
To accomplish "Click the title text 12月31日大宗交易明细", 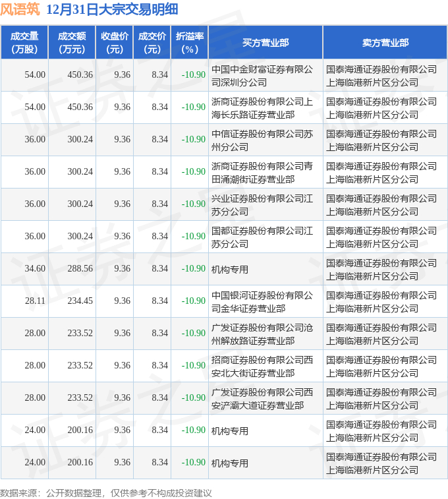I will pyautogui.click(x=112, y=9).
